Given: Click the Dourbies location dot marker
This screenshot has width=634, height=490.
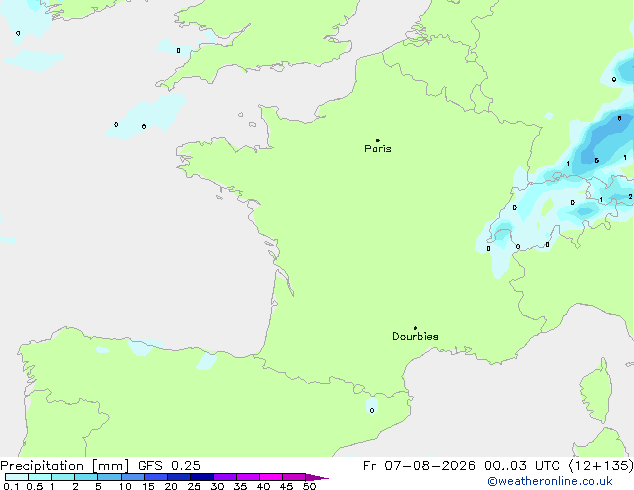Looking at the screenshot, I should point(415,328).
